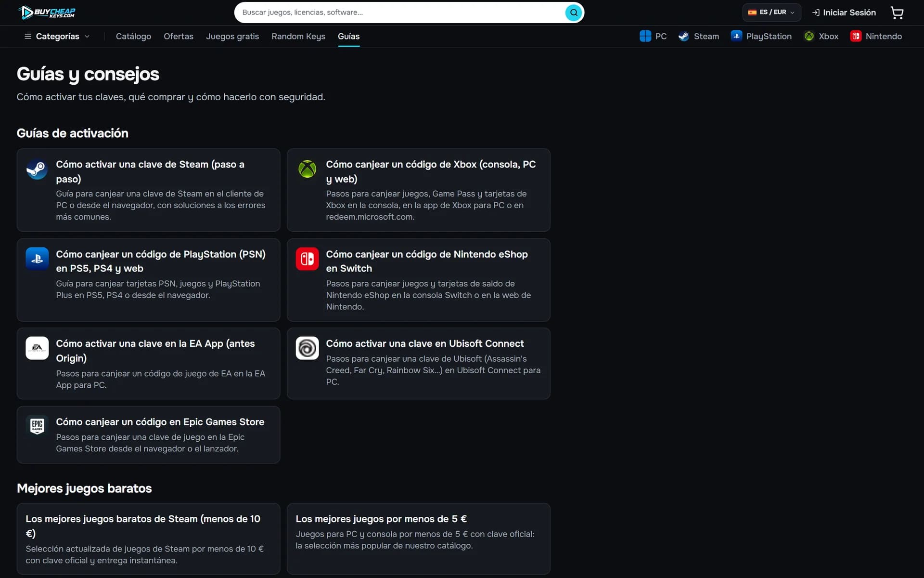Click the BuyCheapKeys logo
This screenshot has height=578, width=924.
pyautogui.click(x=47, y=13)
